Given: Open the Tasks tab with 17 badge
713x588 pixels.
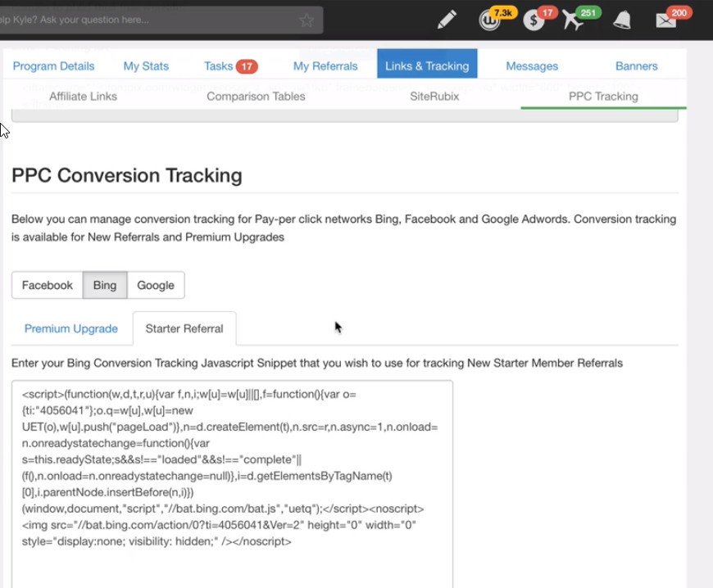Looking at the screenshot, I should pos(230,66).
